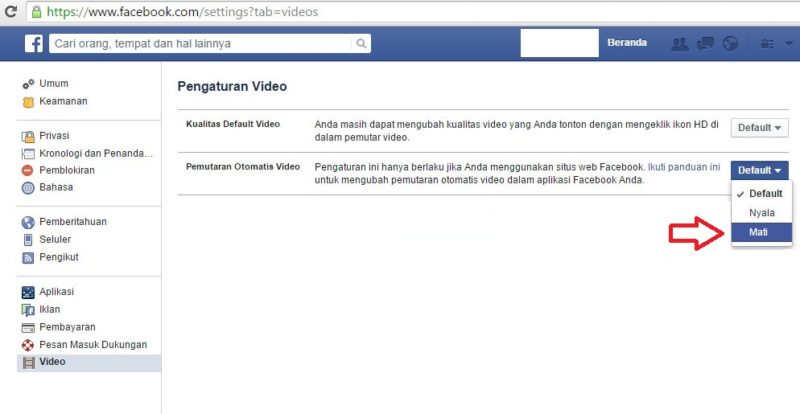The height and width of the screenshot is (414, 800).
Task: Click the Kronologi dan Penandaan icon
Action: tap(28, 154)
